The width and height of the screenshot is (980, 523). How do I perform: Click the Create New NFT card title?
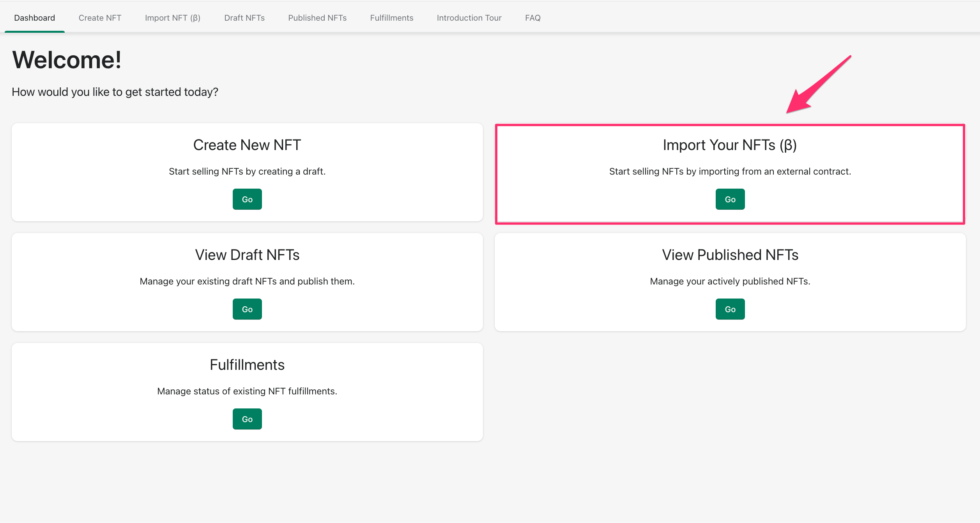[247, 145]
